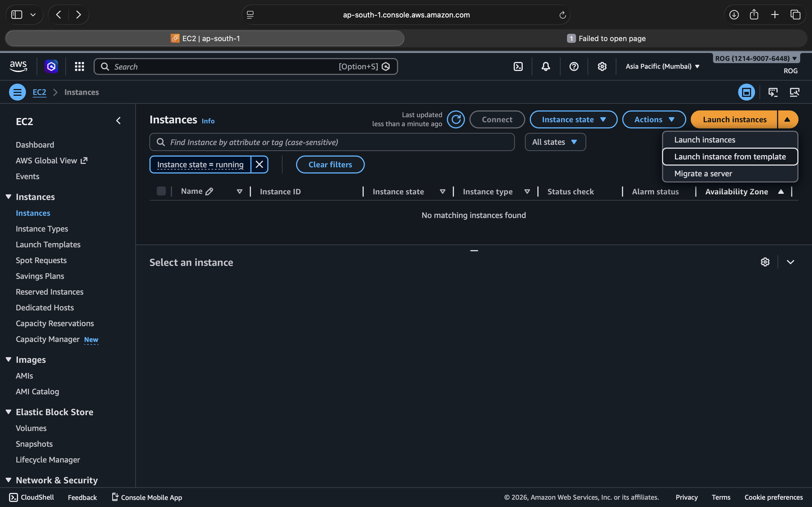Open the help question mark icon
Screen dimensions: 812x507
click(574, 66)
